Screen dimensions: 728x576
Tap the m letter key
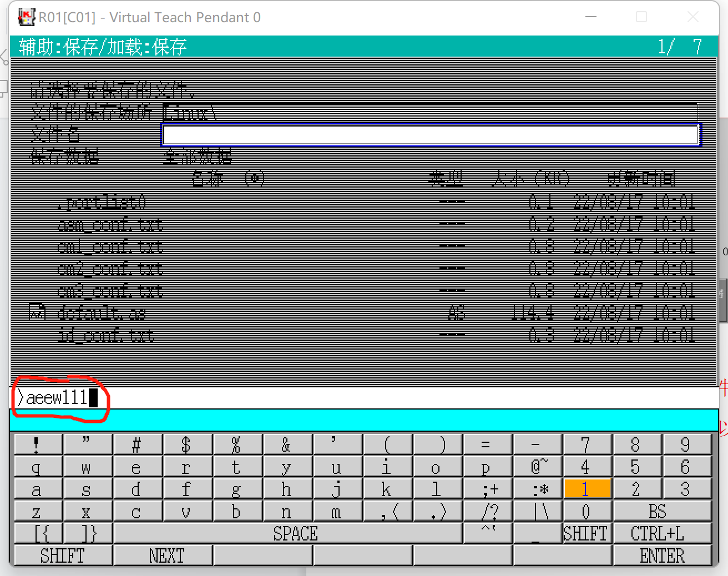pyautogui.click(x=337, y=511)
